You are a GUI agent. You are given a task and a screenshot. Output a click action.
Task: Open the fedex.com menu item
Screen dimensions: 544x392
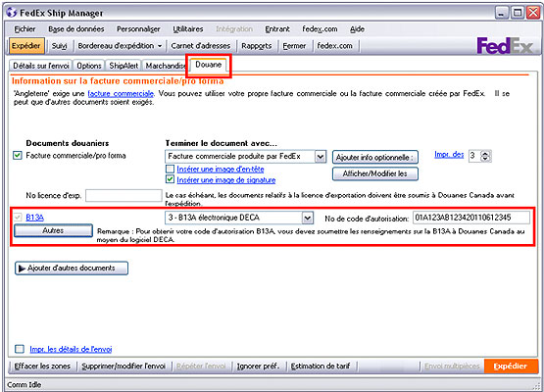coord(320,29)
